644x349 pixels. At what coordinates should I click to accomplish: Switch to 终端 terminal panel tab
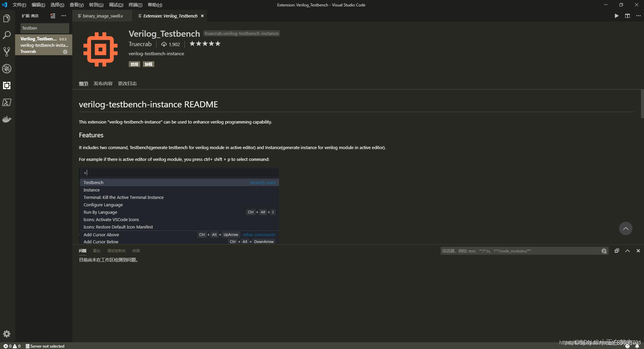[x=136, y=251]
